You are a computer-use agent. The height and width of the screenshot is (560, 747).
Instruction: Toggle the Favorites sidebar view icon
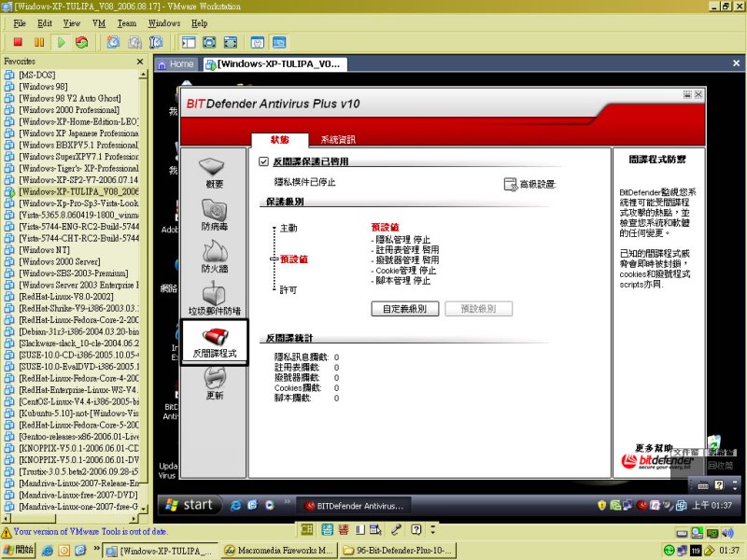189,42
